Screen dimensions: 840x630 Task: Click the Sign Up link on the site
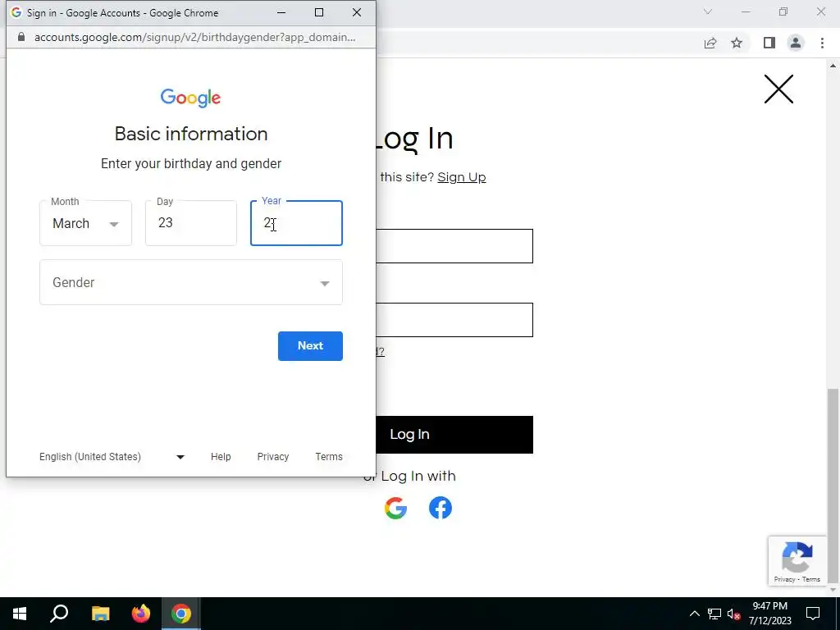pos(461,177)
